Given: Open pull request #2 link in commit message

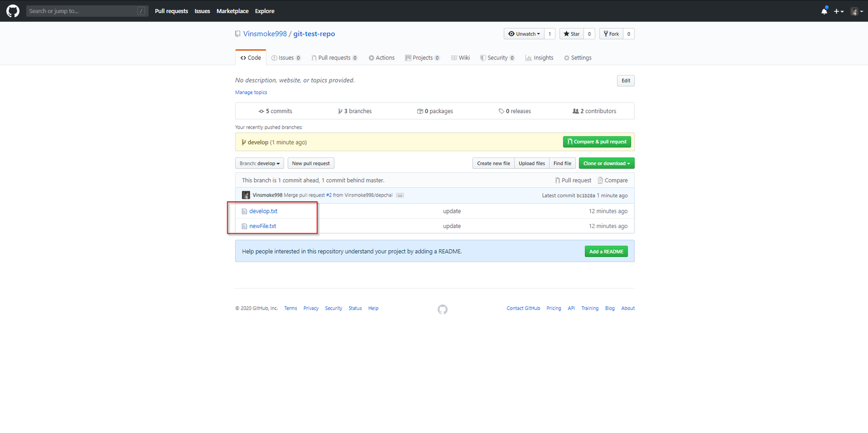Looking at the screenshot, I should coord(329,195).
